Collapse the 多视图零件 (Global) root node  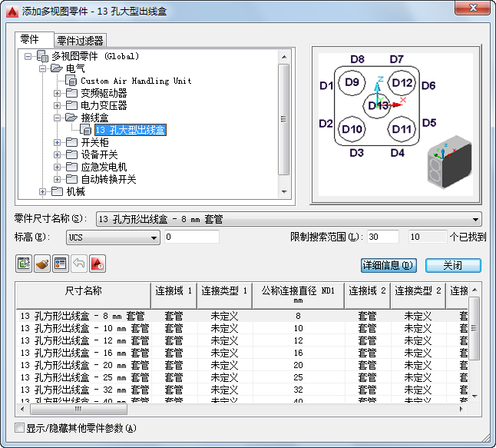click(28, 56)
